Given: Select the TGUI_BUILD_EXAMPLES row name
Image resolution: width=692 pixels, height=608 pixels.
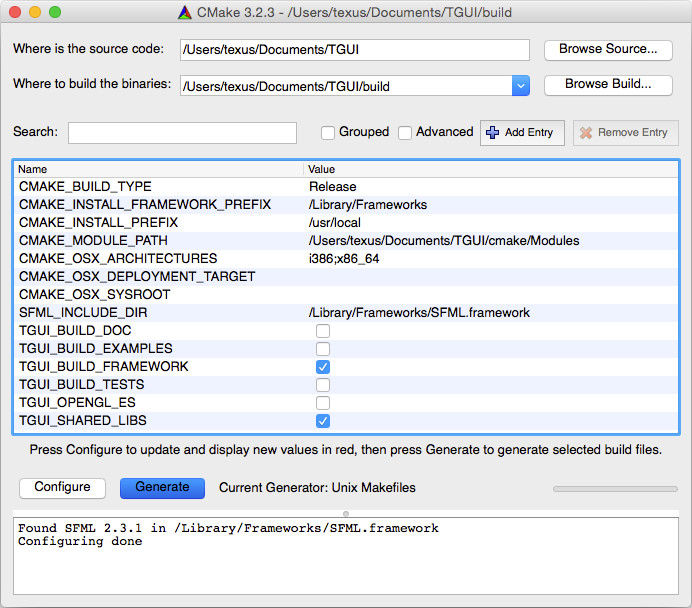Looking at the screenshot, I should click(95, 349).
